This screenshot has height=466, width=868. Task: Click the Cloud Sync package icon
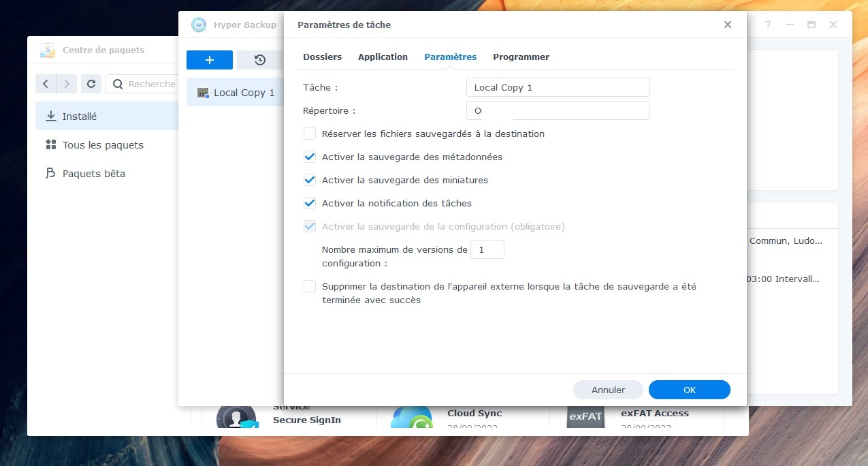pyautogui.click(x=411, y=417)
